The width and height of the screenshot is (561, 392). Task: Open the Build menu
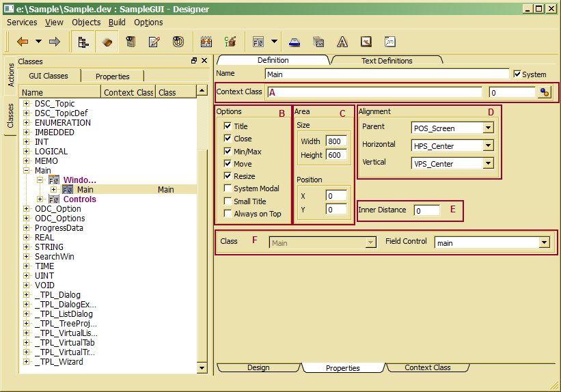click(117, 22)
